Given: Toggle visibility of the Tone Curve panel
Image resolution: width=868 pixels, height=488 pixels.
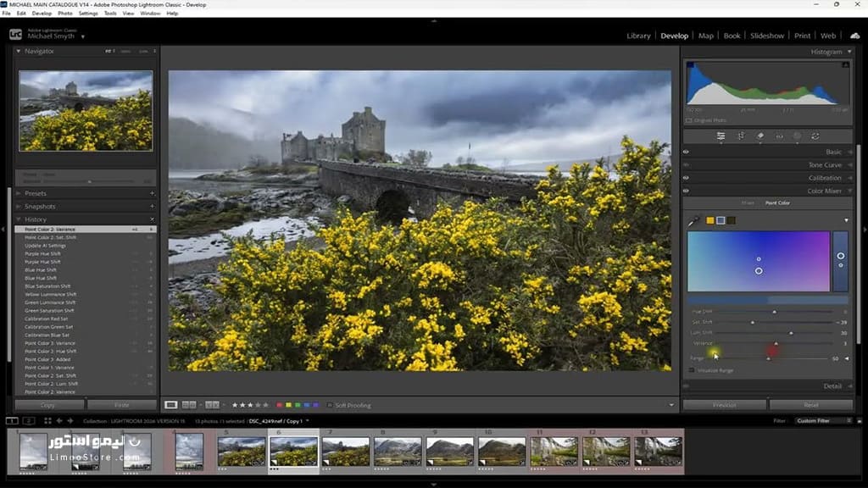Looking at the screenshot, I should [687, 165].
